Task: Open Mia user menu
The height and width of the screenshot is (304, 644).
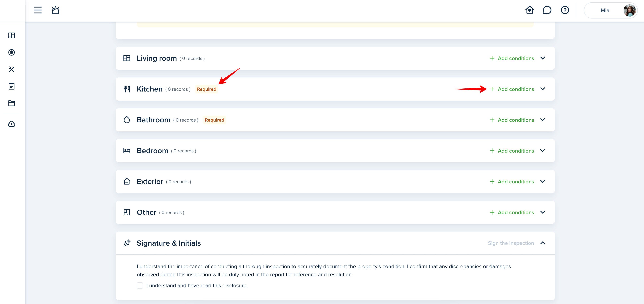Action: (x=611, y=10)
